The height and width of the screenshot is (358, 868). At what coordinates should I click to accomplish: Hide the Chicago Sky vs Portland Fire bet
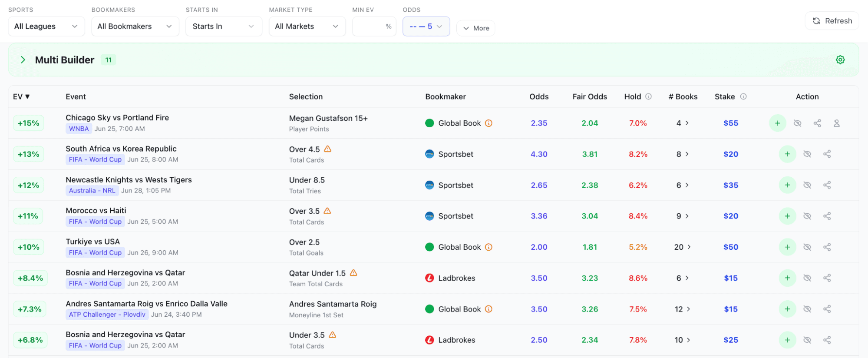pos(797,123)
